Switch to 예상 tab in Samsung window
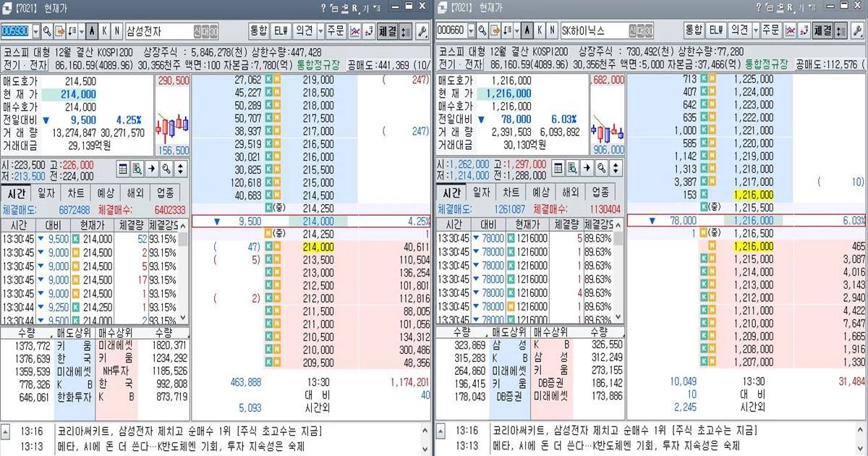Screen dimensions: 868x456 click(106, 193)
